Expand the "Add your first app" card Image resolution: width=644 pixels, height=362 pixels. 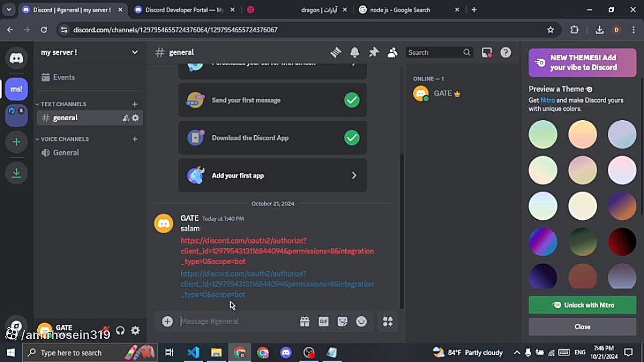pyautogui.click(x=272, y=175)
